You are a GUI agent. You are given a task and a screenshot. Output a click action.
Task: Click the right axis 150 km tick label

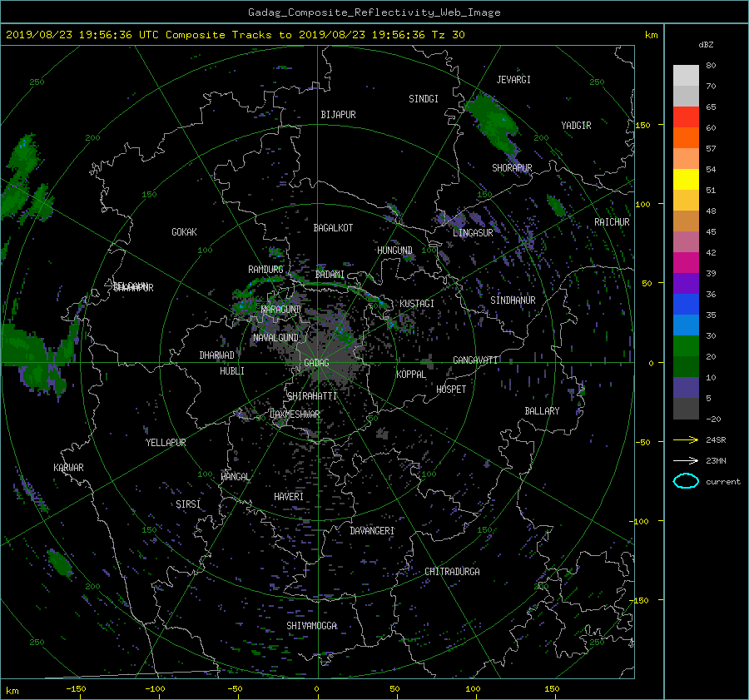coord(642,125)
